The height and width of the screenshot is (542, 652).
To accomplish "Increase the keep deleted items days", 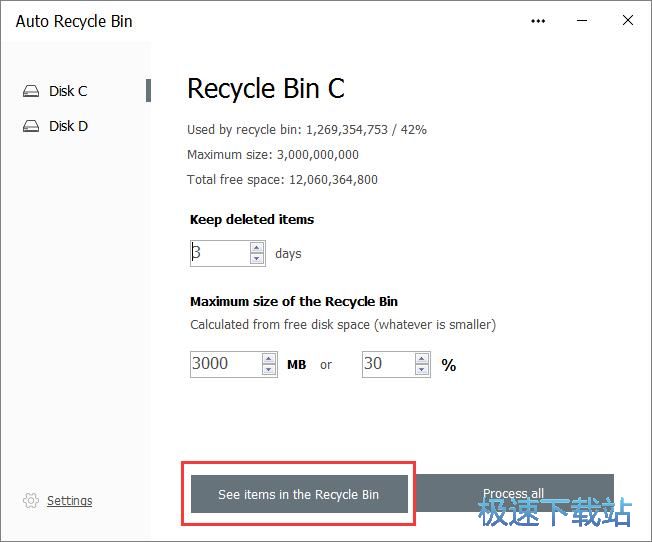I will click(257, 247).
